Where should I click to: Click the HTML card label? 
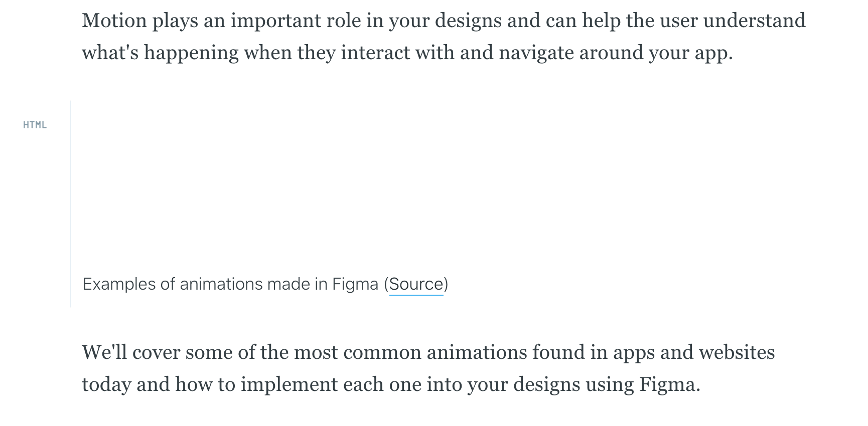click(35, 125)
